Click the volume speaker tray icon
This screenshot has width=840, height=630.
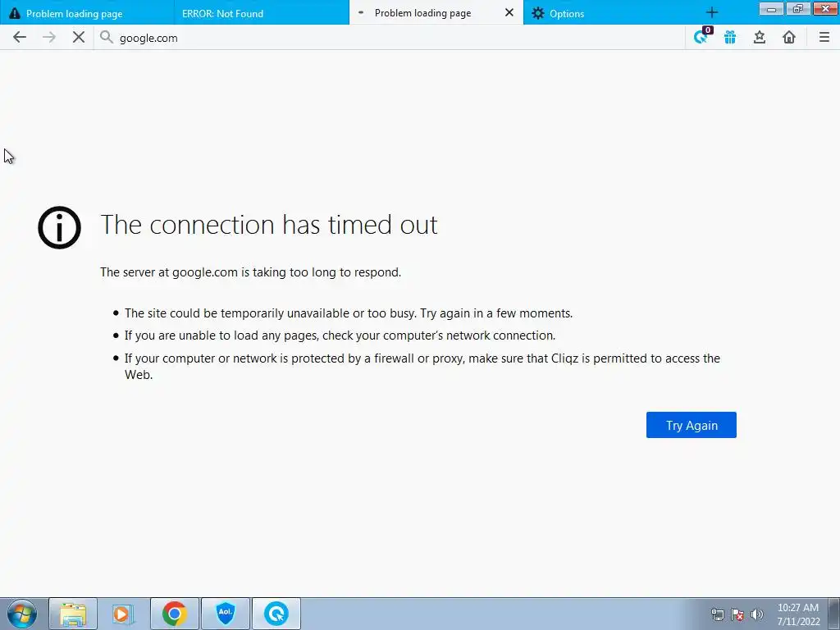pos(757,614)
